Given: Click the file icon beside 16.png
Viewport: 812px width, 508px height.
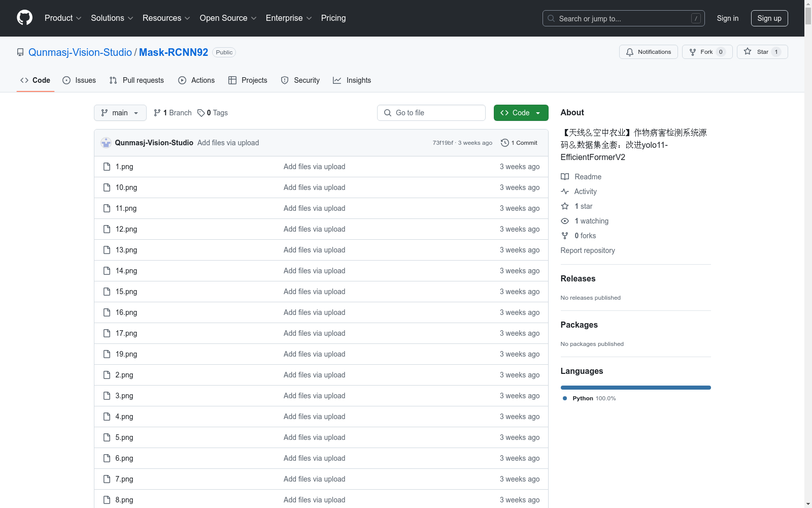Looking at the screenshot, I should [107, 312].
